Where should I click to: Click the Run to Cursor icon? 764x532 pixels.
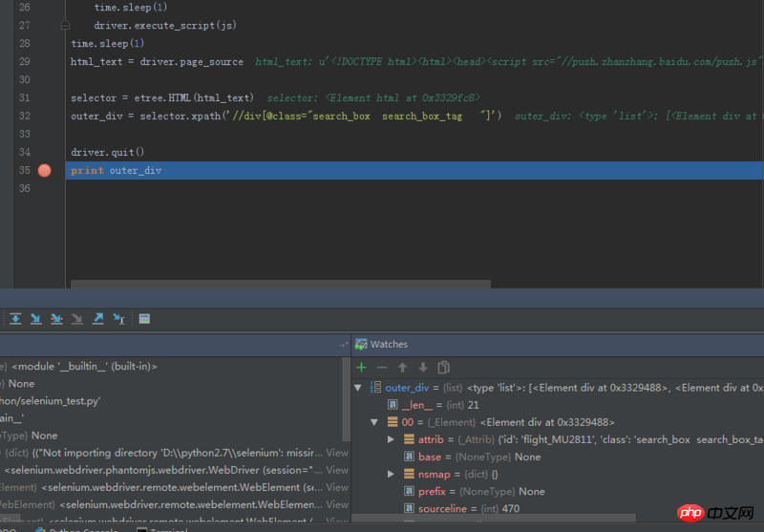(x=118, y=318)
